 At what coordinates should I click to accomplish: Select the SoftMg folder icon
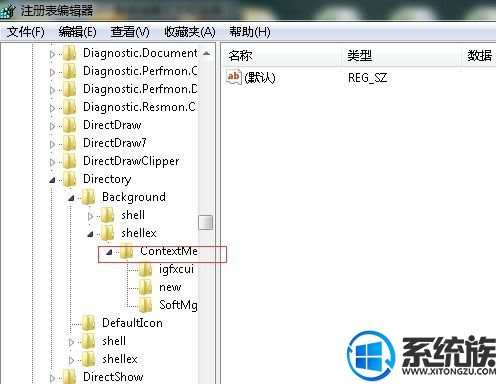(x=146, y=305)
